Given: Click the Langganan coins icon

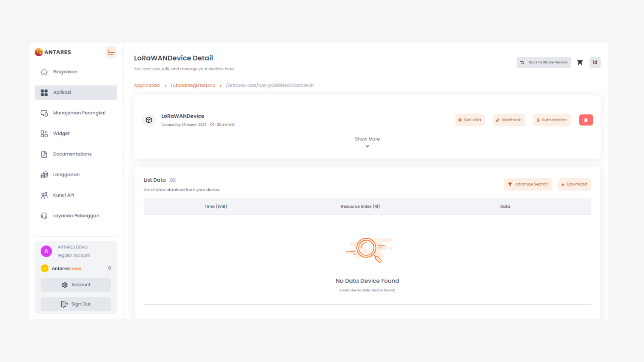Looking at the screenshot, I should (44, 175).
